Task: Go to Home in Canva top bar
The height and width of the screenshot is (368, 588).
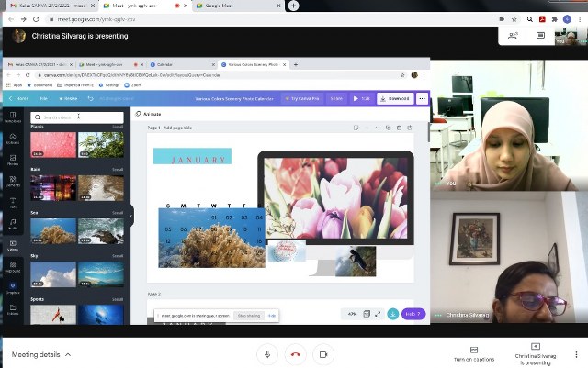Action: pos(18,98)
